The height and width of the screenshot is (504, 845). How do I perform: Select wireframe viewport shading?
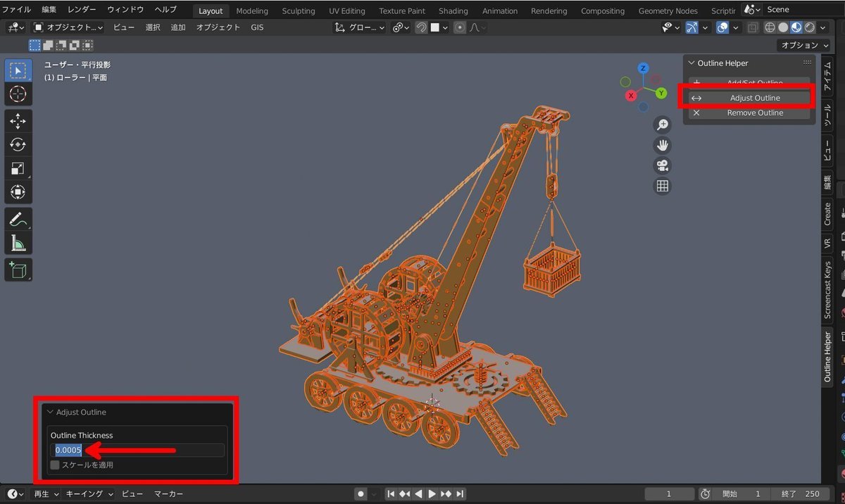click(770, 27)
